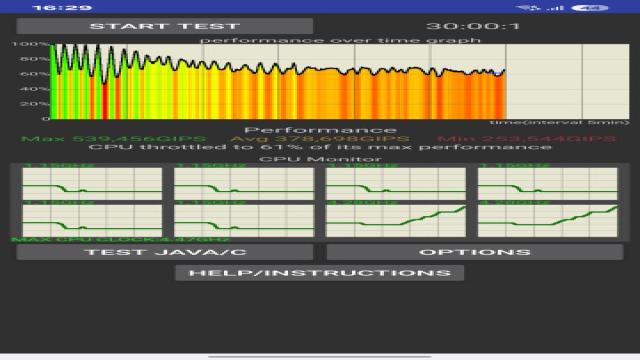This screenshot has width=640, height=360.
Task: Select the first CPU core monitor graph
Action: click(92, 184)
